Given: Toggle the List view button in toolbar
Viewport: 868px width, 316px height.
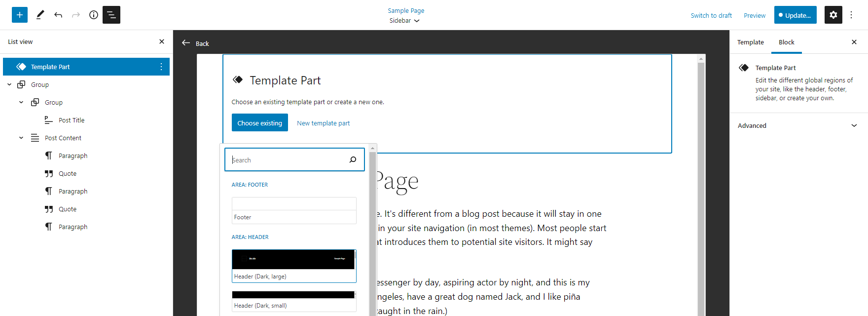Looking at the screenshot, I should pos(111,15).
